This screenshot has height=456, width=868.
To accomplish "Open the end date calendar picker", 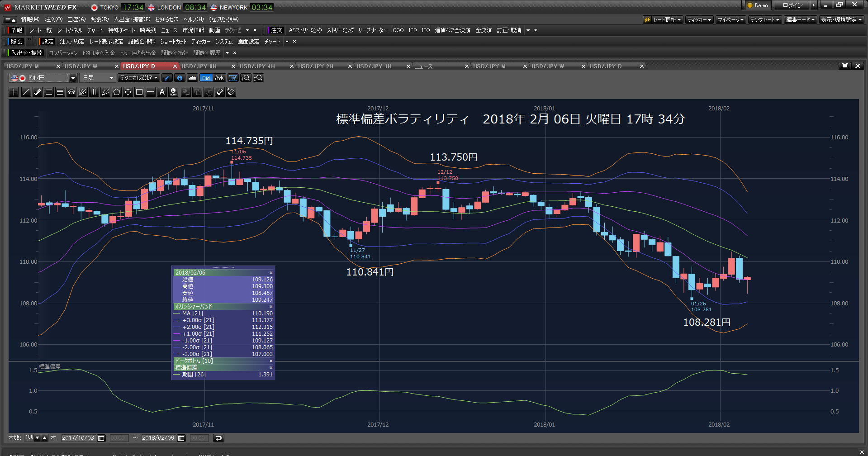I will tap(181, 438).
